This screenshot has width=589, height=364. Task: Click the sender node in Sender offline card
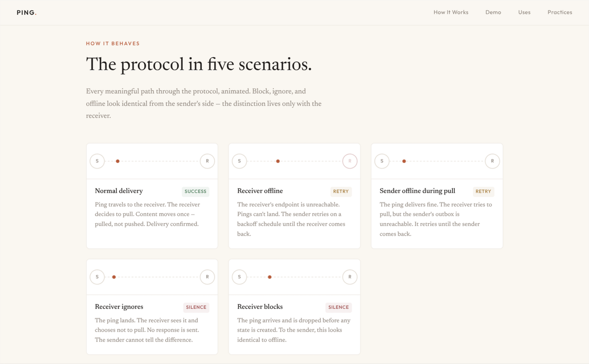[x=382, y=161]
